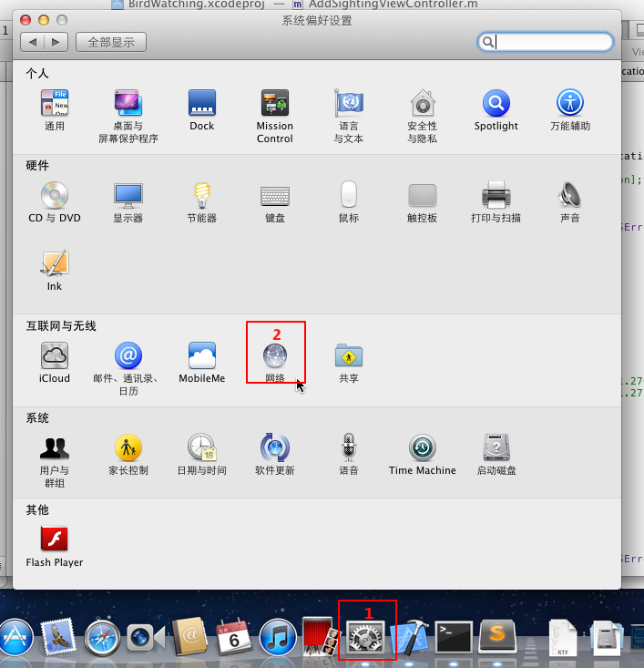The width and height of the screenshot is (644, 668).
Task: Open 鼠标 mouse preferences
Action: click(348, 202)
